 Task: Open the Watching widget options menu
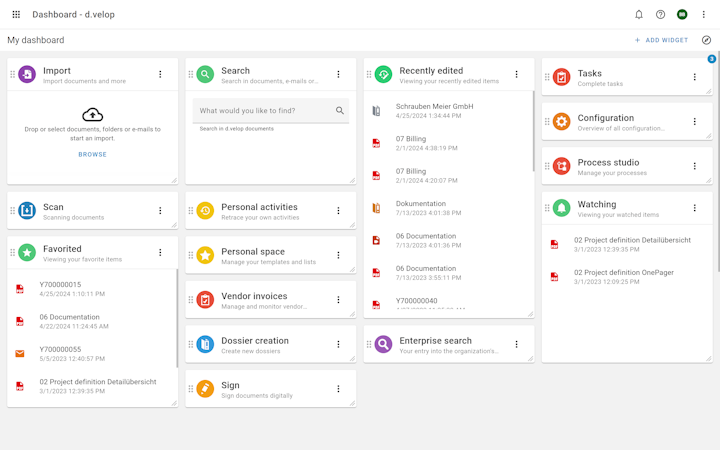click(695, 208)
